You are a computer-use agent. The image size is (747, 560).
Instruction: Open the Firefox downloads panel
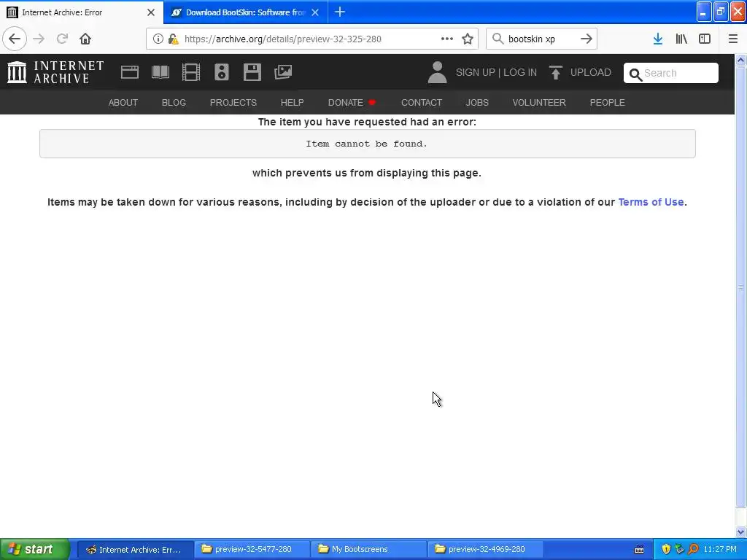pyautogui.click(x=658, y=39)
